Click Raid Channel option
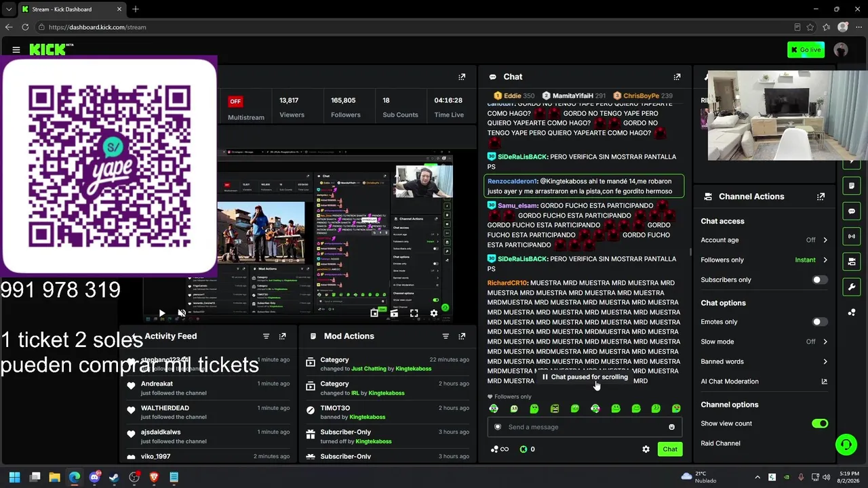The height and width of the screenshot is (488, 868). pos(720,443)
